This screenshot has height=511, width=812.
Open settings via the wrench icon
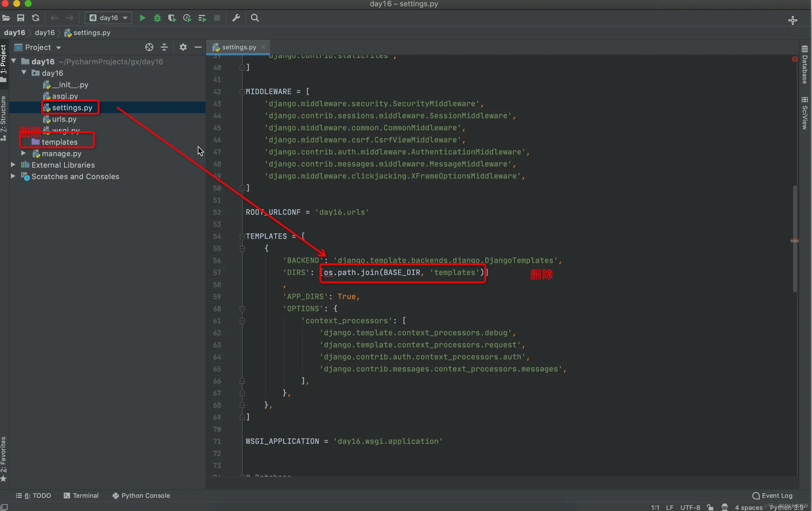(x=236, y=18)
